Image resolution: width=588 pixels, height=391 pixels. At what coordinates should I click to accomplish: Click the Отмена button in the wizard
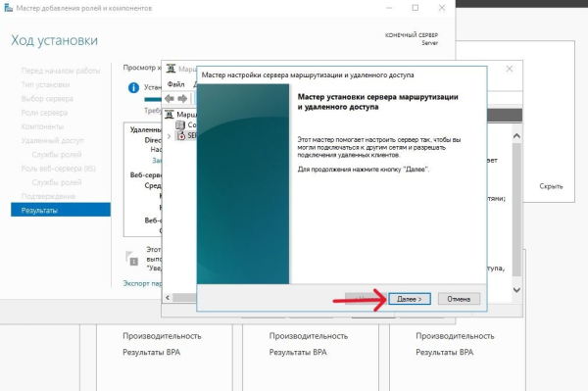click(x=459, y=299)
